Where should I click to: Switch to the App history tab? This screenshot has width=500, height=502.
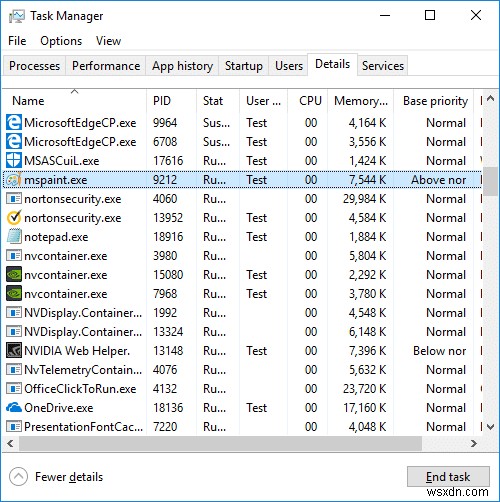point(182,66)
